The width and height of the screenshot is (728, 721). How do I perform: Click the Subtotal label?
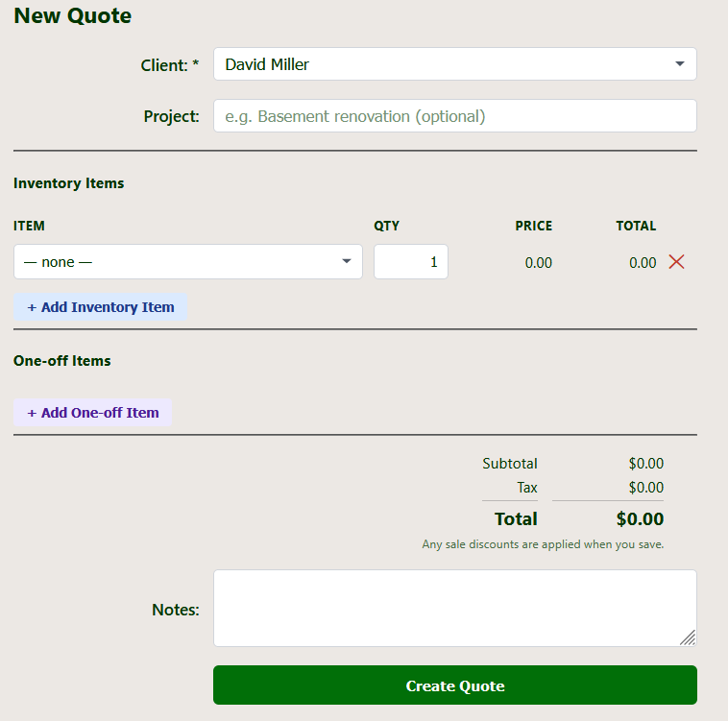coord(509,464)
